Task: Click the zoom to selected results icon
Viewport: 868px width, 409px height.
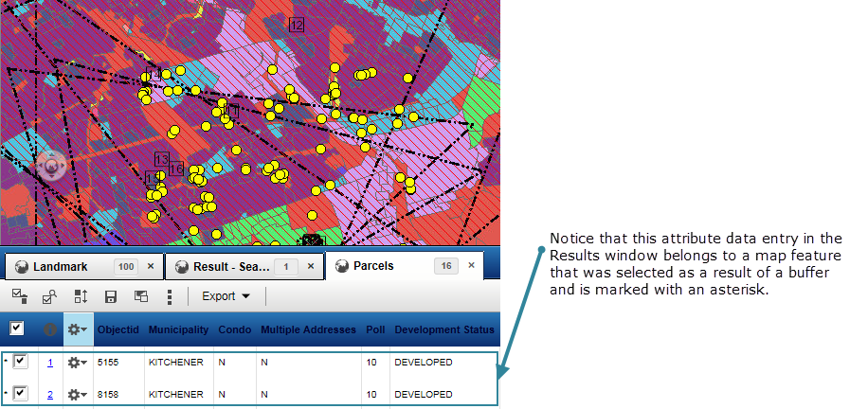Action: (50, 296)
